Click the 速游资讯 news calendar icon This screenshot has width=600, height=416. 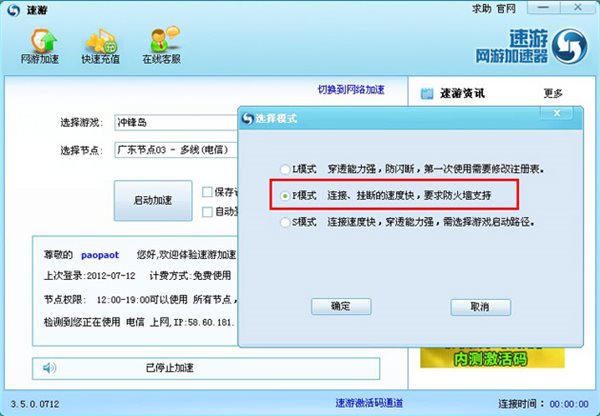click(x=427, y=93)
